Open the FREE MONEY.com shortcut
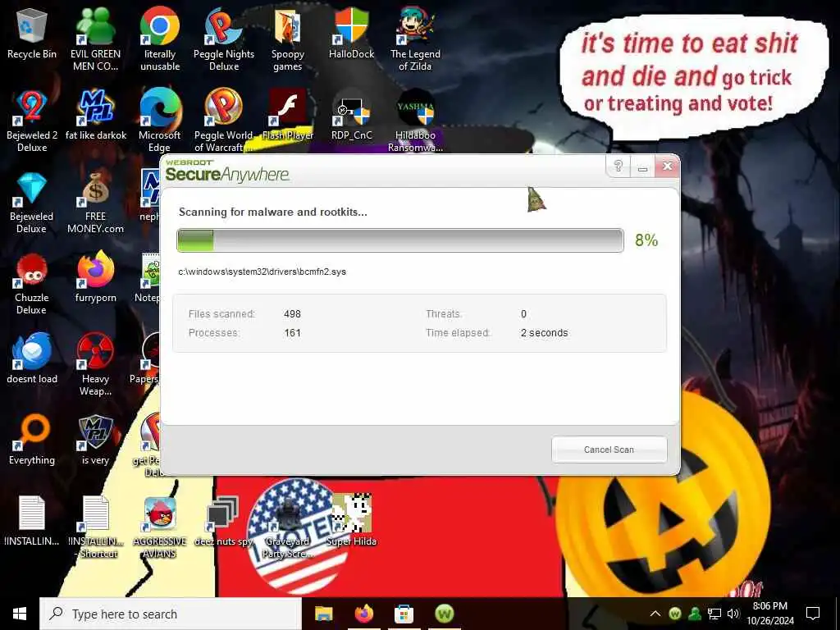This screenshot has height=630, width=840. pos(95,203)
